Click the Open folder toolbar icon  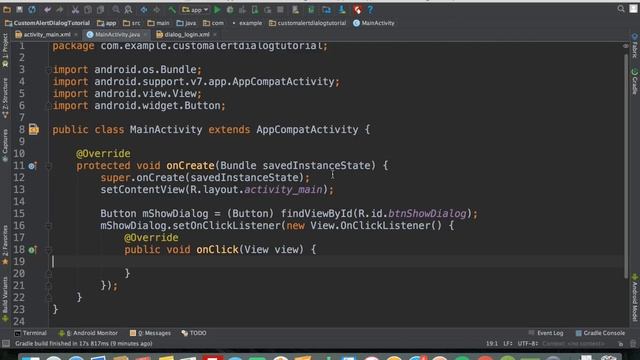point(7,9)
